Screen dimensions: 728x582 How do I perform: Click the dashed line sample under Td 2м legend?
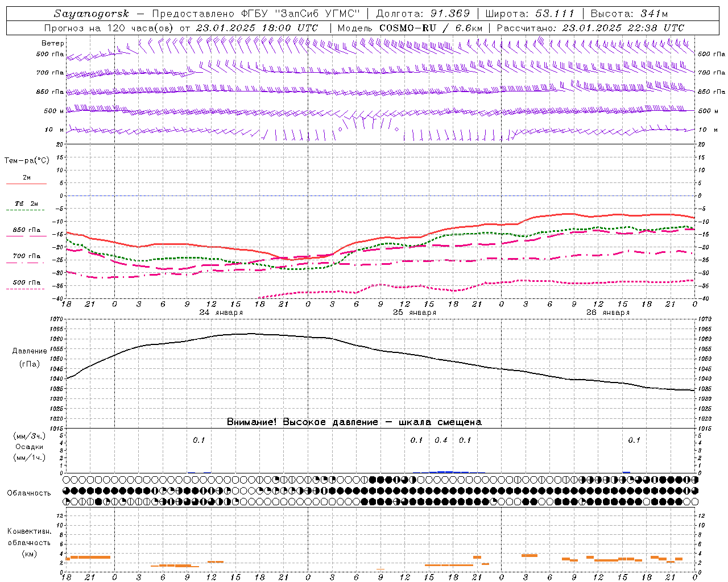[26, 210]
